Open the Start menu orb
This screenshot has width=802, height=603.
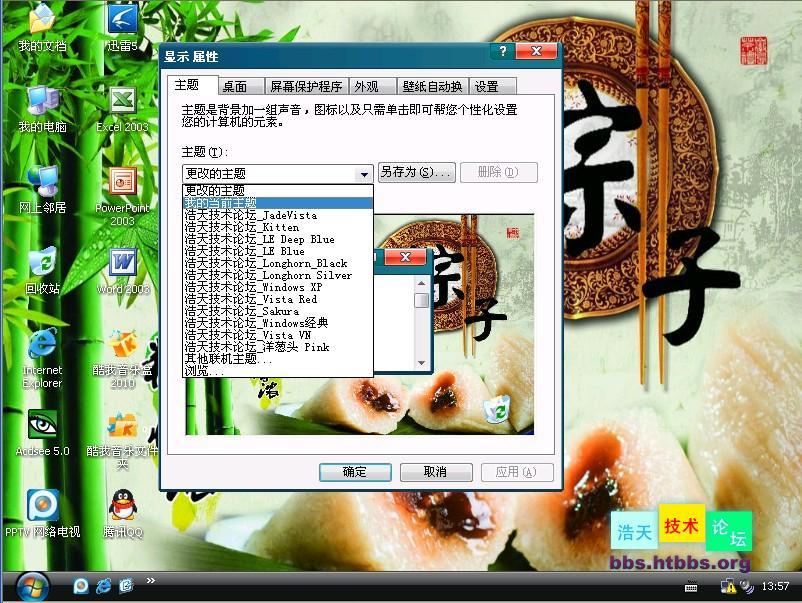(x=33, y=587)
